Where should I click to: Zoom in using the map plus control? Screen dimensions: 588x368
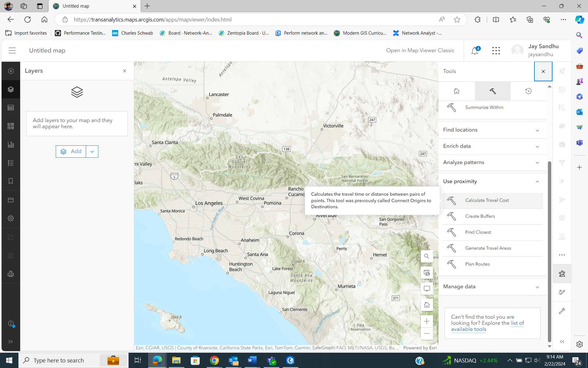(x=427, y=321)
